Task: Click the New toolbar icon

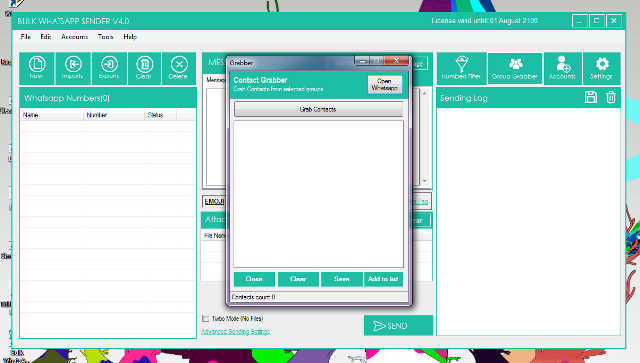Action: [37, 68]
